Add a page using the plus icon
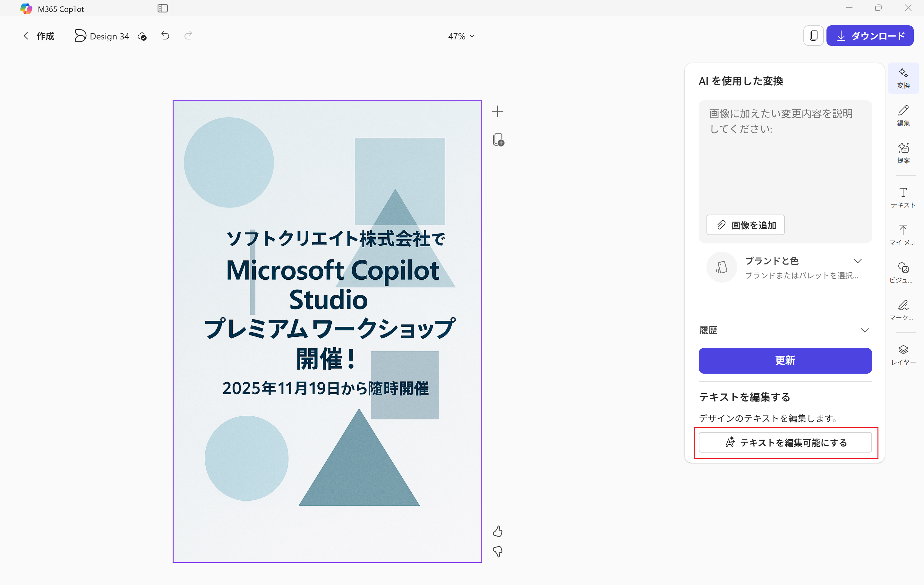 coord(497,111)
